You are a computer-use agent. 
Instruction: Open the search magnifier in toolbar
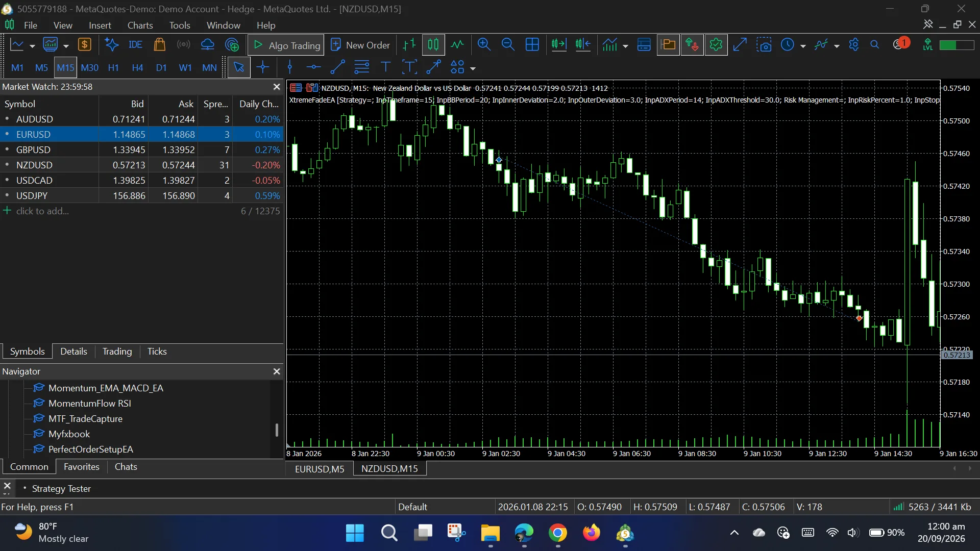[875, 45]
